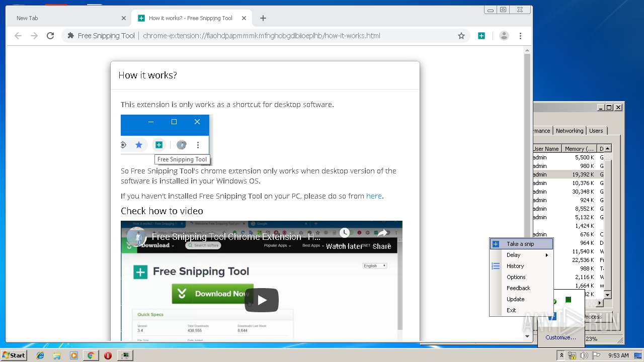Open Chrome's three-dot menu
644x362 pixels.
tap(520, 36)
